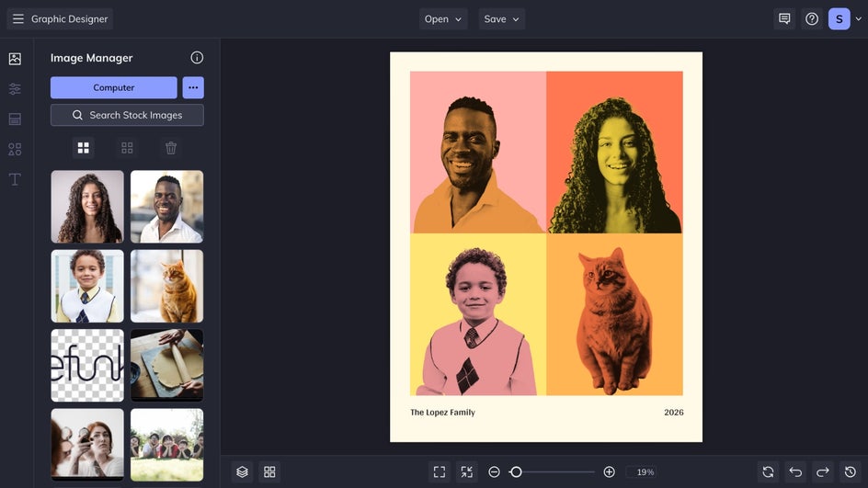Select the rolling dough thumbnail
868x488 pixels.
click(166, 365)
